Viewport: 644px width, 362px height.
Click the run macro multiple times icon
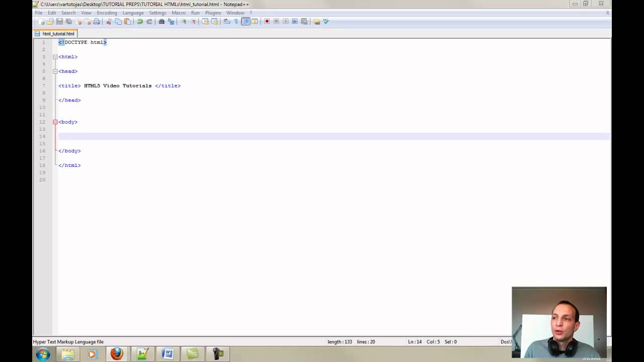[x=295, y=22]
